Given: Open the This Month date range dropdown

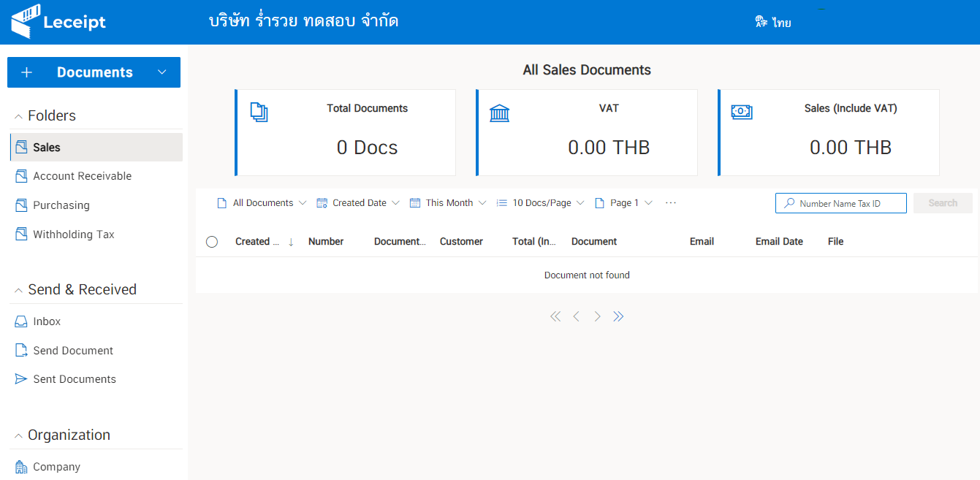Looking at the screenshot, I should [x=448, y=203].
